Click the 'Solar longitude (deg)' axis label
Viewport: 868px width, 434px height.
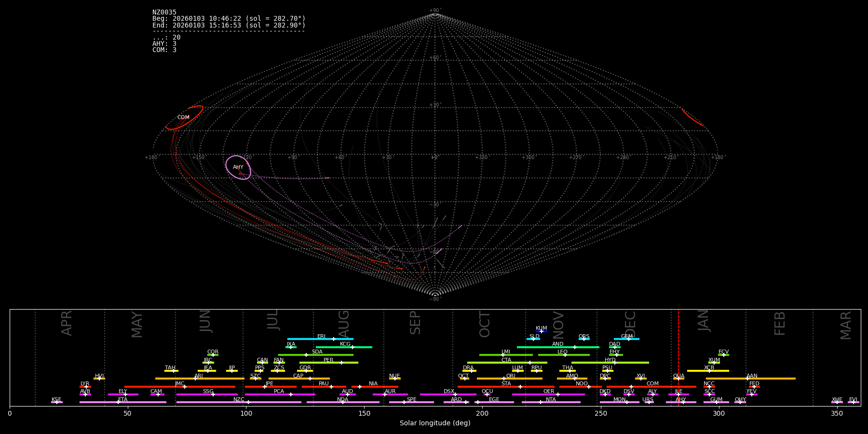coord(434,423)
